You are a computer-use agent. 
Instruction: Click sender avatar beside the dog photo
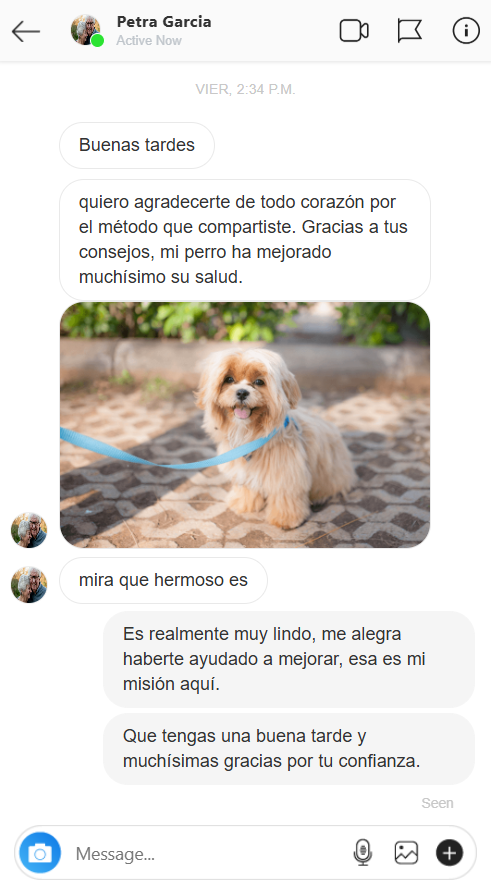tap(29, 530)
